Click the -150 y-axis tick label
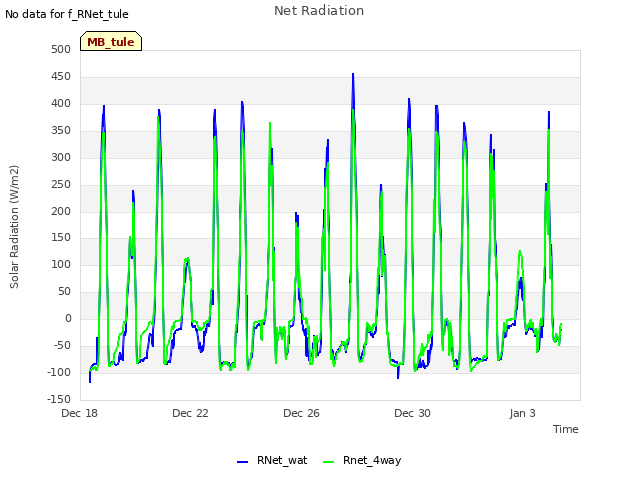 click(x=59, y=399)
